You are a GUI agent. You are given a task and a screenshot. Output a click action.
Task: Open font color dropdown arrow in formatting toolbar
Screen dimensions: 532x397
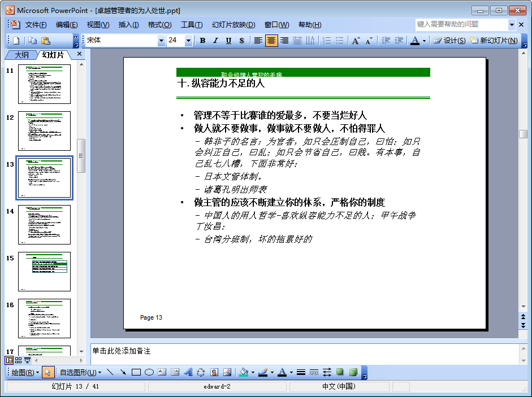pyautogui.click(x=424, y=41)
